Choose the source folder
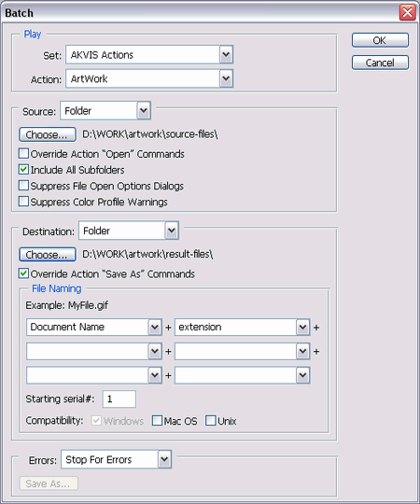420x504 pixels. (x=48, y=134)
